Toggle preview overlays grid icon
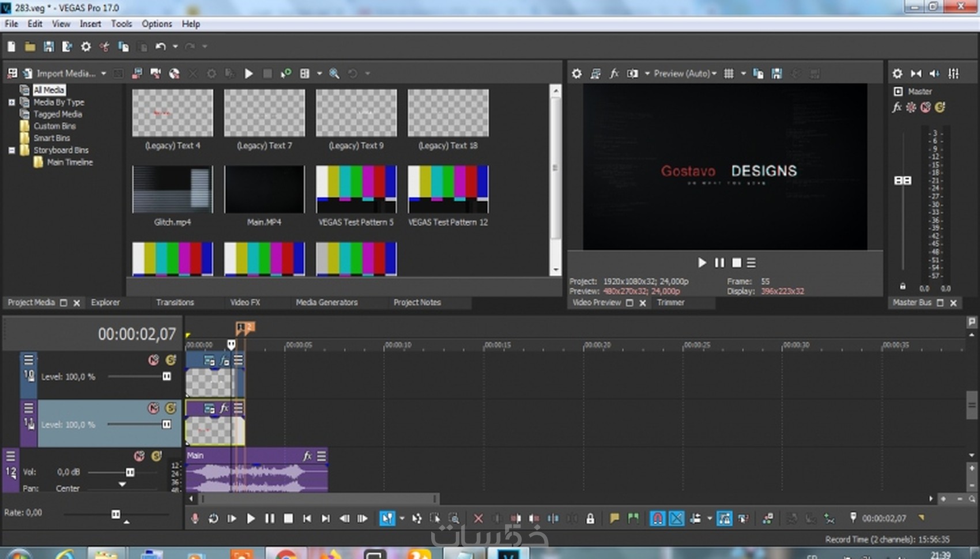Viewport: 980px width, 559px height. pyautogui.click(x=729, y=73)
